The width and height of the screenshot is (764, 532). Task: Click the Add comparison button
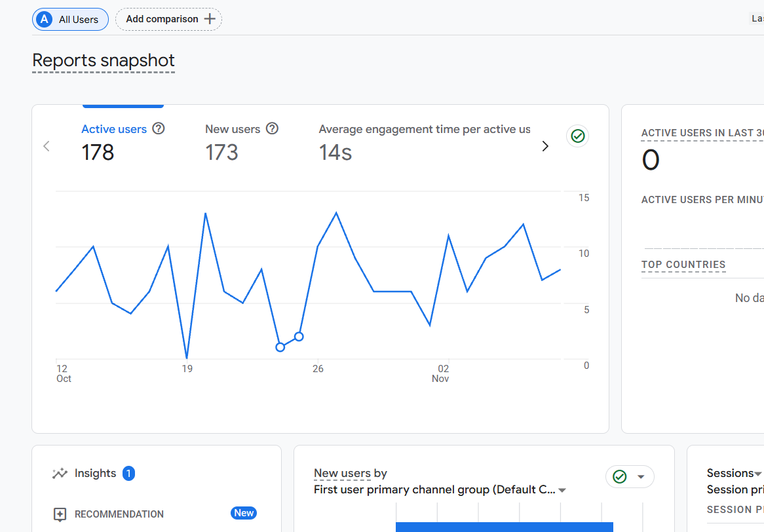[x=168, y=20]
